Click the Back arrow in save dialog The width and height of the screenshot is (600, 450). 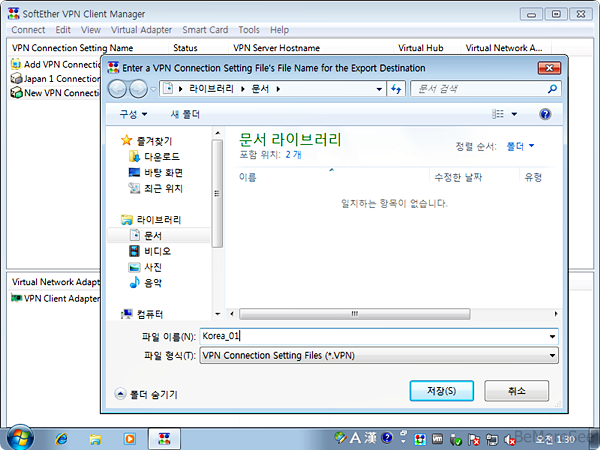click(x=117, y=89)
